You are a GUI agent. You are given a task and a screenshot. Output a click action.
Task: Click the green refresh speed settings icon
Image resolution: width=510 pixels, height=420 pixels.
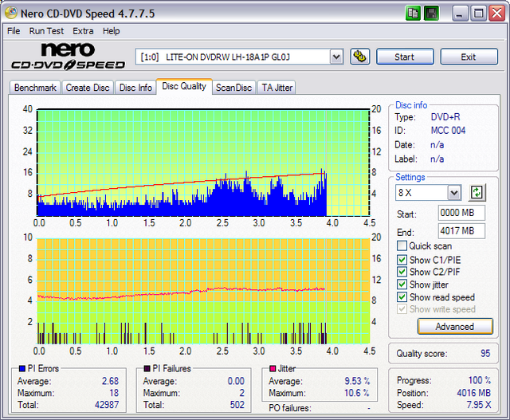click(x=477, y=192)
